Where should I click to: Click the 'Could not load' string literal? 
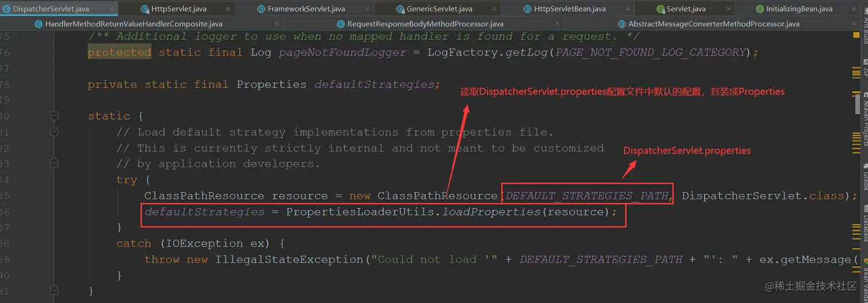click(434, 260)
